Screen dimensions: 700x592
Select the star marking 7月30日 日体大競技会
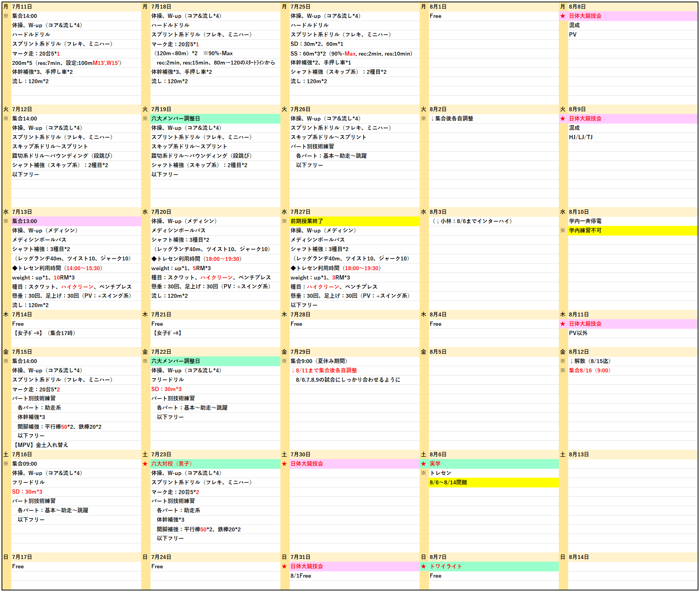tap(284, 464)
